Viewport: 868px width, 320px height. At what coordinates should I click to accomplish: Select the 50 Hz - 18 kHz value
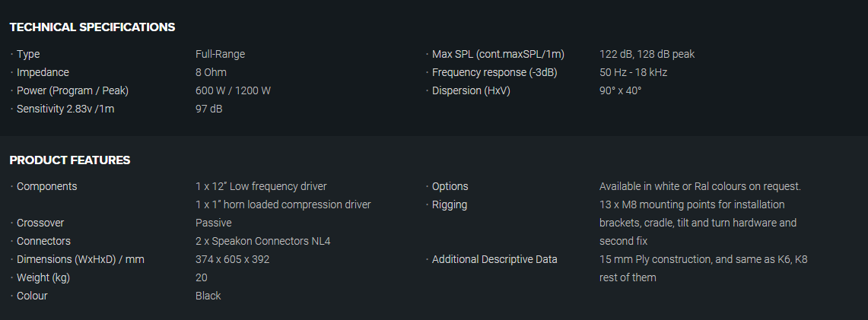coord(633,72)
